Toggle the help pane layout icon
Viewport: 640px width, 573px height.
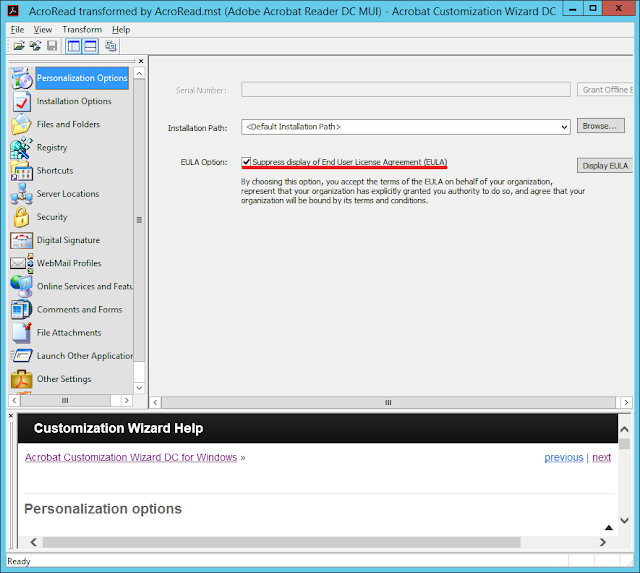(x=91, y=46)
